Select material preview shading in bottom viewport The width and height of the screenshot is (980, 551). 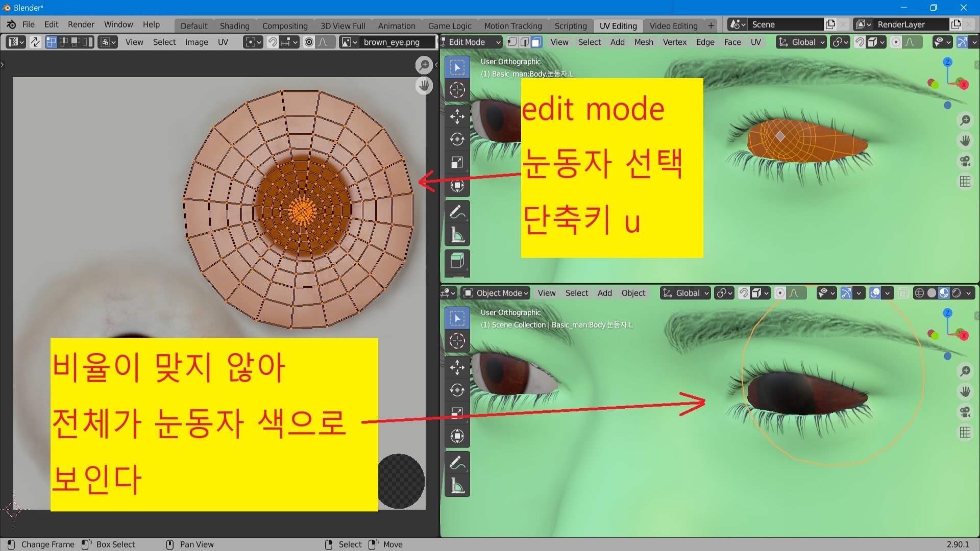pyautogui.click(x=944, y=293)
